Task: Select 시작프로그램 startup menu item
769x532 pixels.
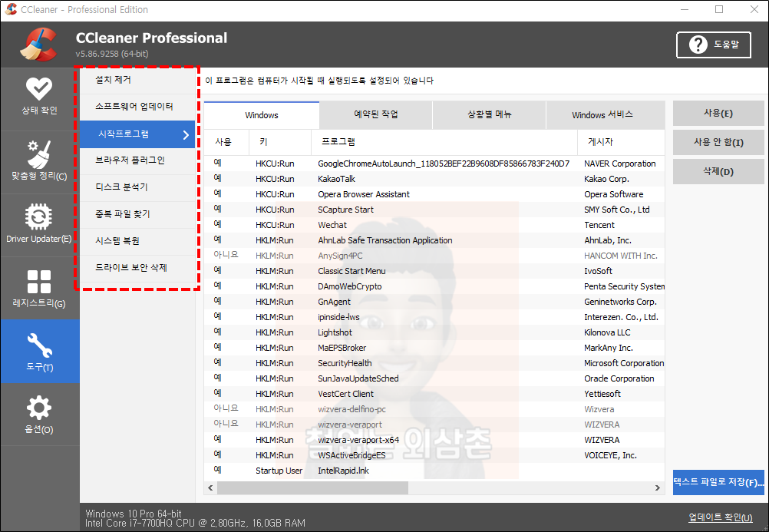Action: click(x=137, y=134)
